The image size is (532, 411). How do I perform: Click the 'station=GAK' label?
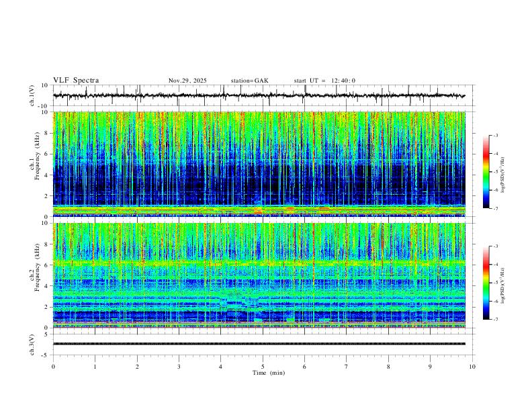(x=249, y=81)
